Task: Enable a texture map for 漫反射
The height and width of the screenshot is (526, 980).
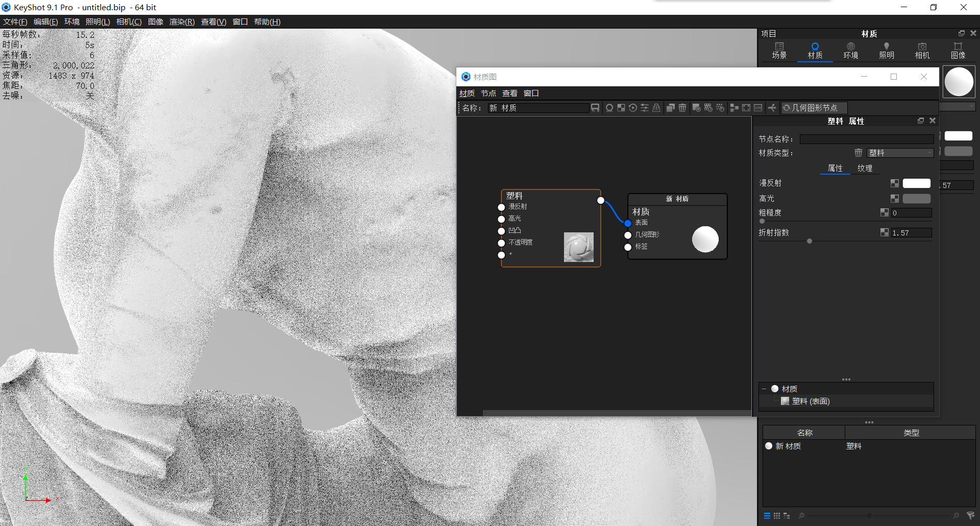Action: tap(894, 183)
